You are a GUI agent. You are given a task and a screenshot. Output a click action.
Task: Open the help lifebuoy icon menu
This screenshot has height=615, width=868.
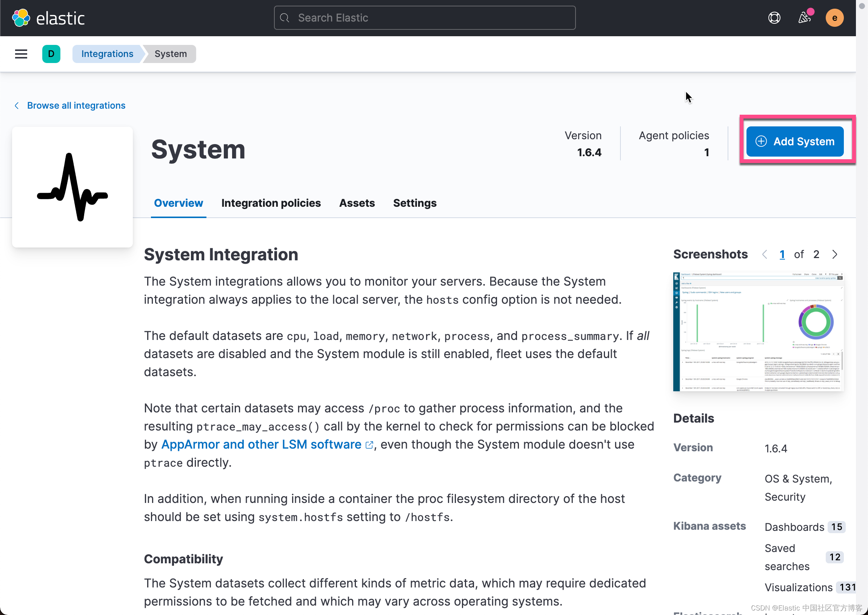click(774, 18)
